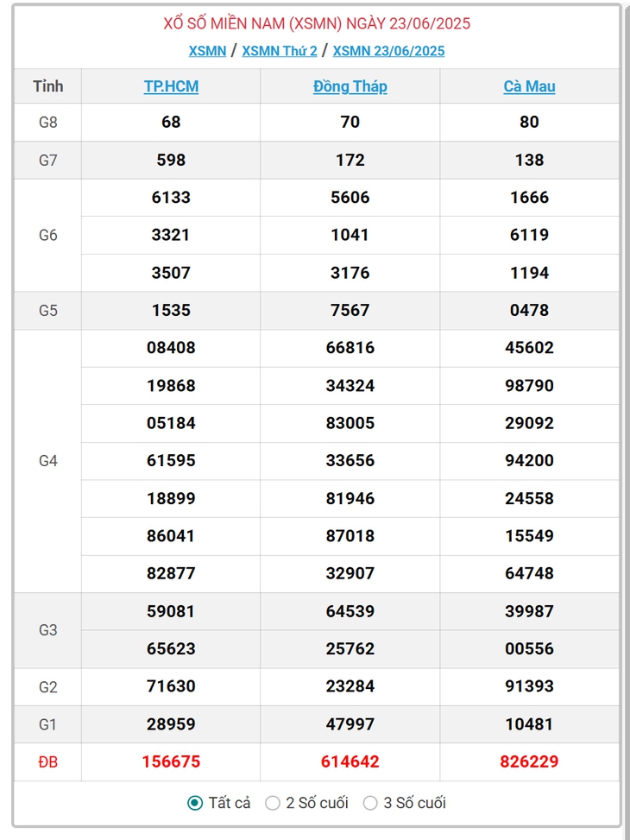Click TP.HCM special prize 156675
630x840 pixels.
click(171, 761)
